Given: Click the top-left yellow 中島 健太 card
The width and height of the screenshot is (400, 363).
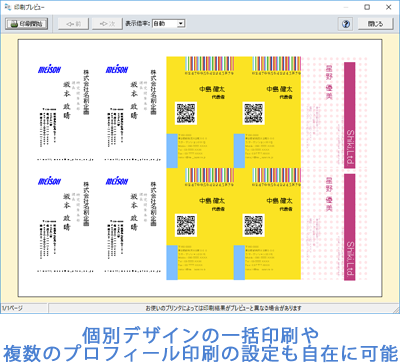Looking at the screenshot, I should (x=200, y=112).
